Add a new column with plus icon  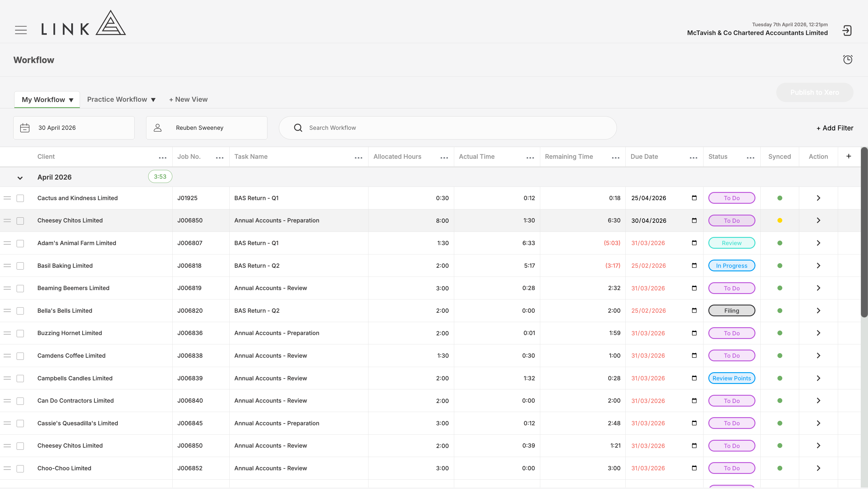[848, 156]
